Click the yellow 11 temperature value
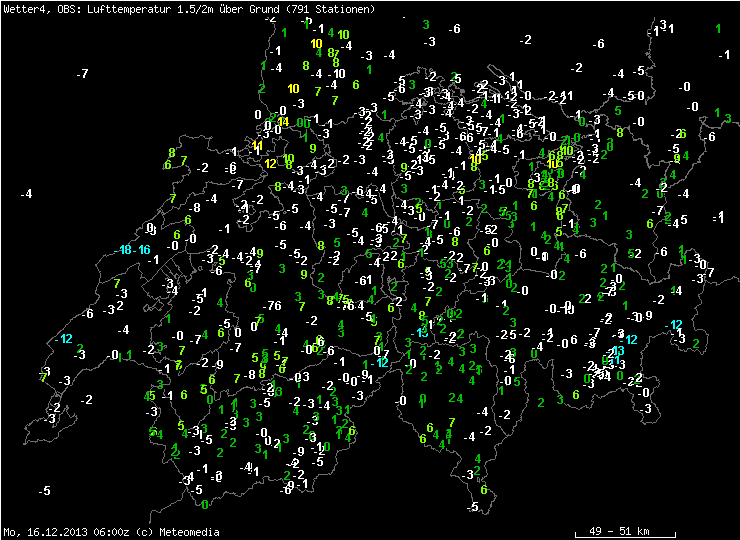The width and height of the screenshot is (740, 540). (x=257, y=146)
